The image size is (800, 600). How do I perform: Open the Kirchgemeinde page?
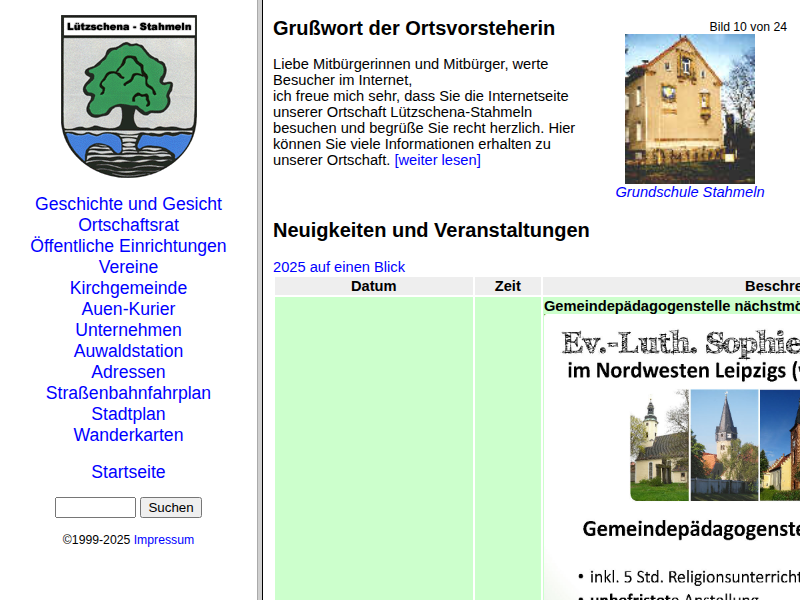[128, 288]
